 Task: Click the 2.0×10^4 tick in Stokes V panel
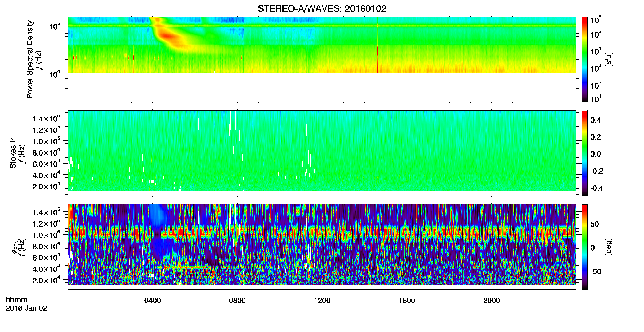(46, 186)
